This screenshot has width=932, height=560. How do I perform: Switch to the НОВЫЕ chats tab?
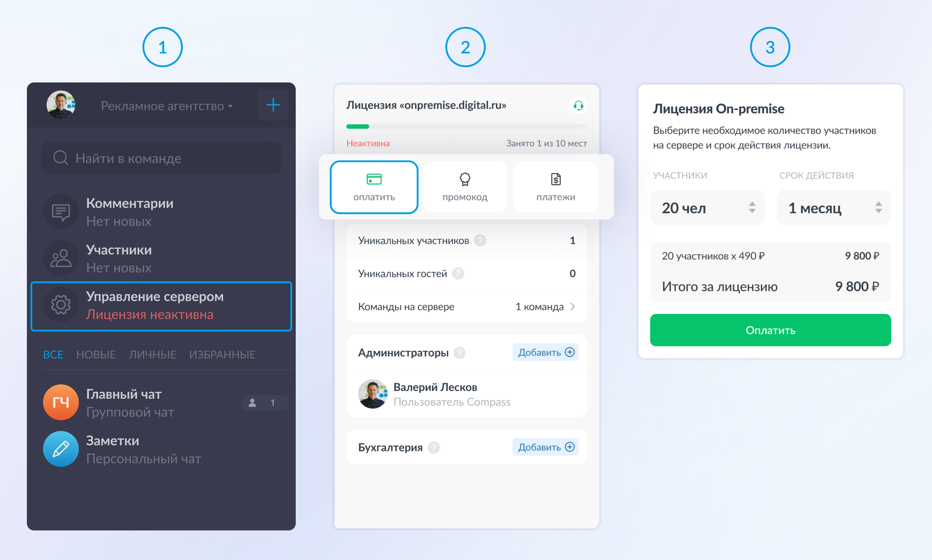coord(96,354)
